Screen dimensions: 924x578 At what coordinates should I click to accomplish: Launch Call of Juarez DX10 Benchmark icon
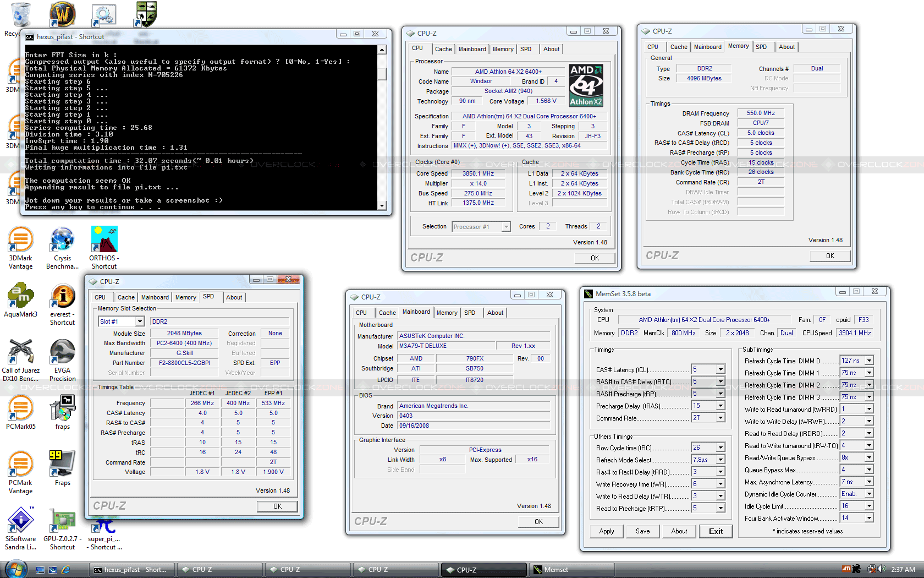[20, 361]
